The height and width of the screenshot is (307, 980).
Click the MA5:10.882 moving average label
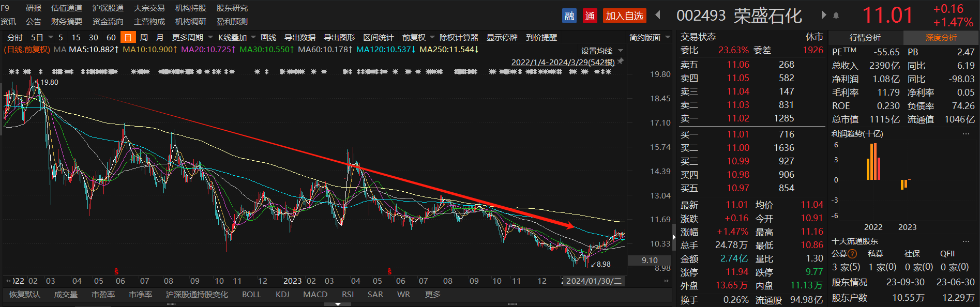point(94,49)
